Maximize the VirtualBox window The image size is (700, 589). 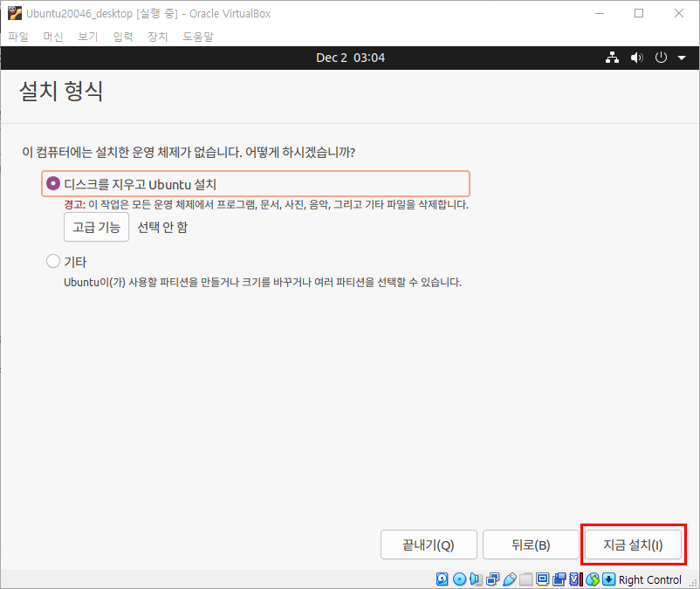(639, 13)
